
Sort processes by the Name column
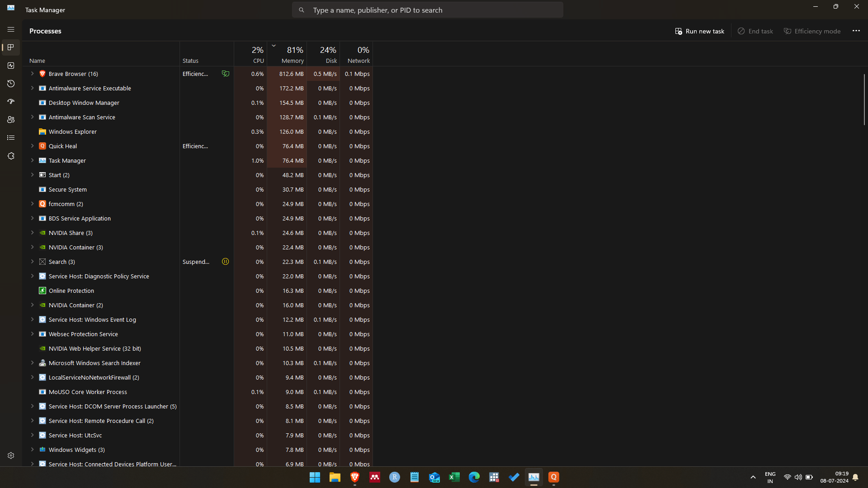click(101, 54)
